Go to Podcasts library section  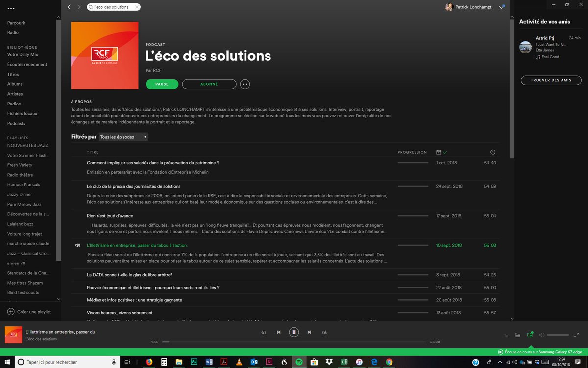pyautogui.click(x=16, y=123)
